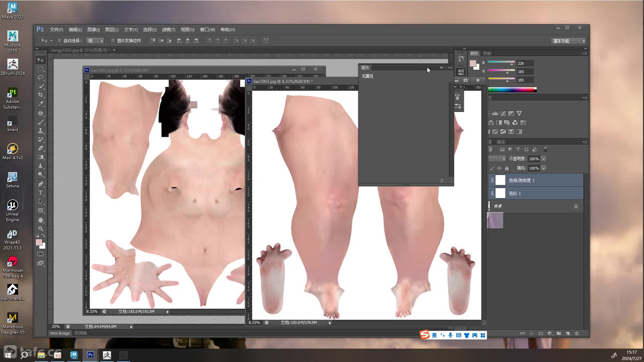This screenshot has width=644, height=362.
Task: Select the History Brush tool
Action: pyautogui.click(x=41, y=139)
